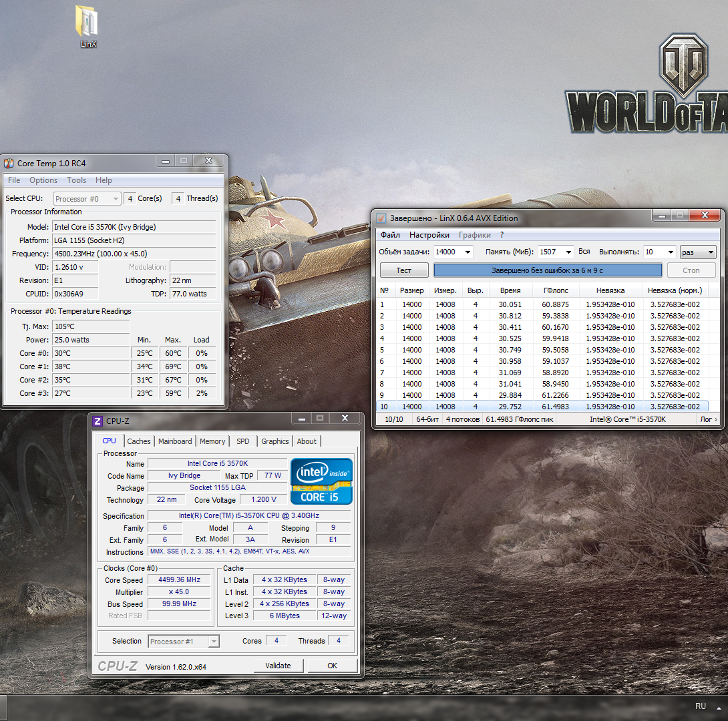Click the RU language indicator in the taskbar
Screen dimensions: 728x721
700,706
